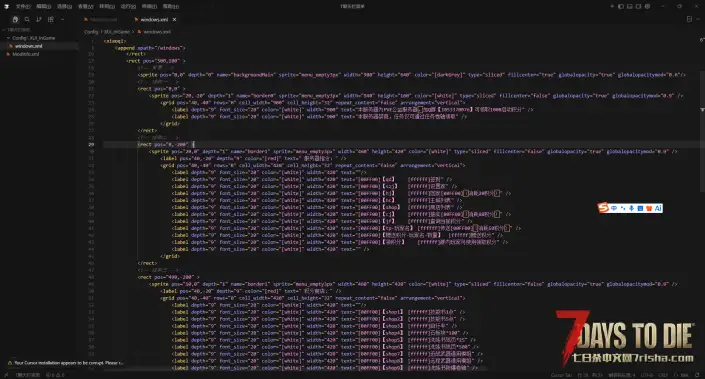This screenshot has width=705, height=379.
Task: Click the label line containing [qd] text
Action: coord(312,179)
